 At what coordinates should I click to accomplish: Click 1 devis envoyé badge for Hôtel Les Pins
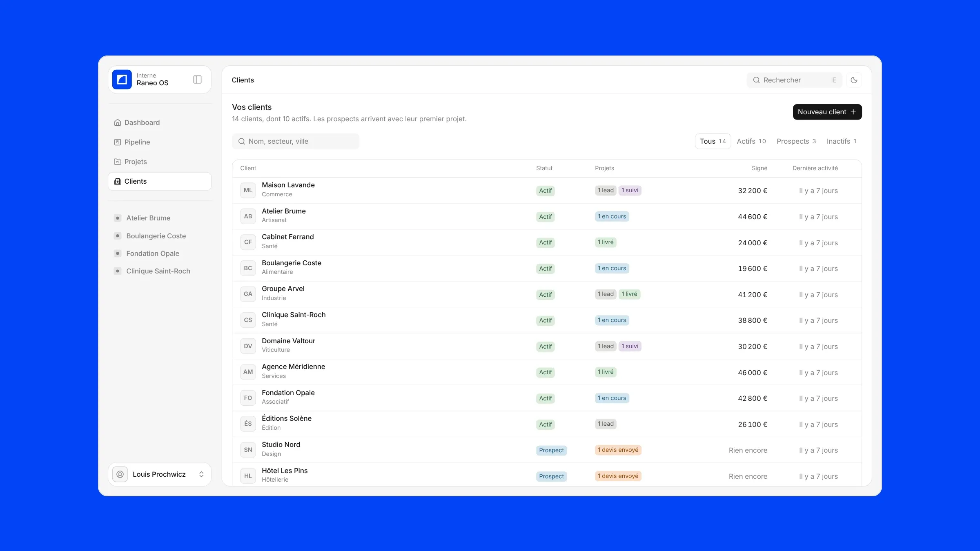click(x=618, y=476)
